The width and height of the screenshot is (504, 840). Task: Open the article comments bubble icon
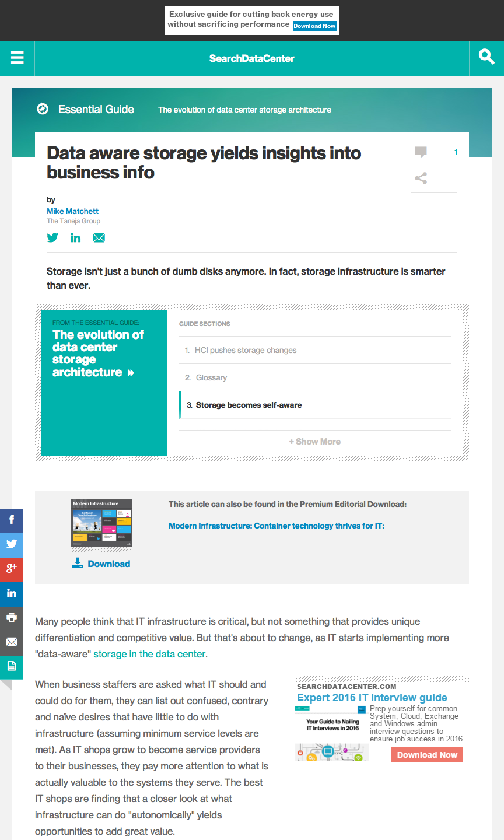point(421,152)
